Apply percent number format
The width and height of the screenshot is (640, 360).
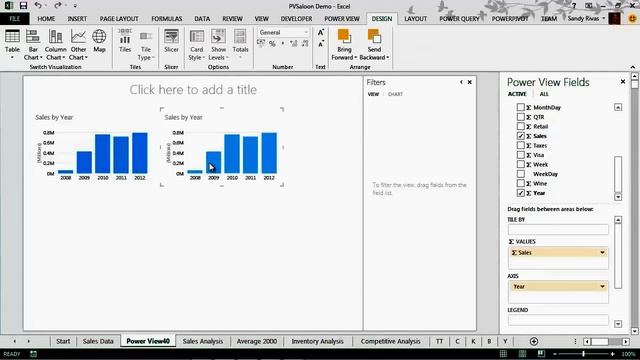[x=272, y=44]
